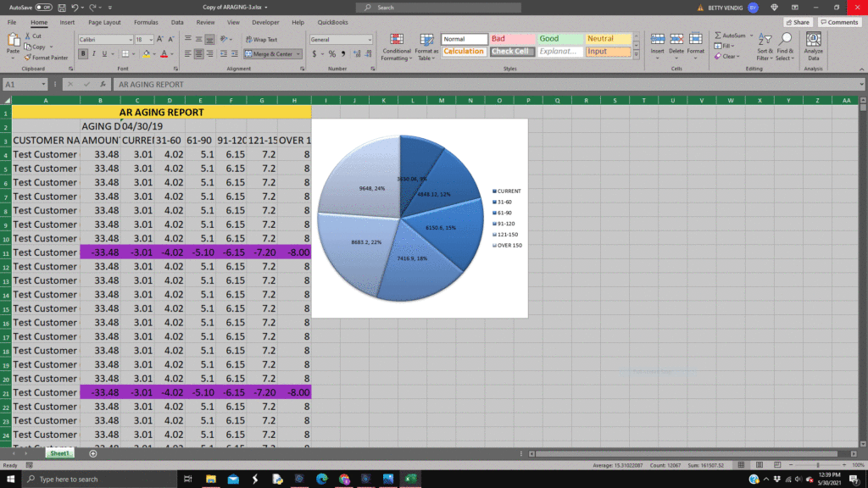Image resolution: width=868 pixels, height=488 pixels.
Task: Expand the Sort & Filter menu
Action: click(x=765, y=47)
